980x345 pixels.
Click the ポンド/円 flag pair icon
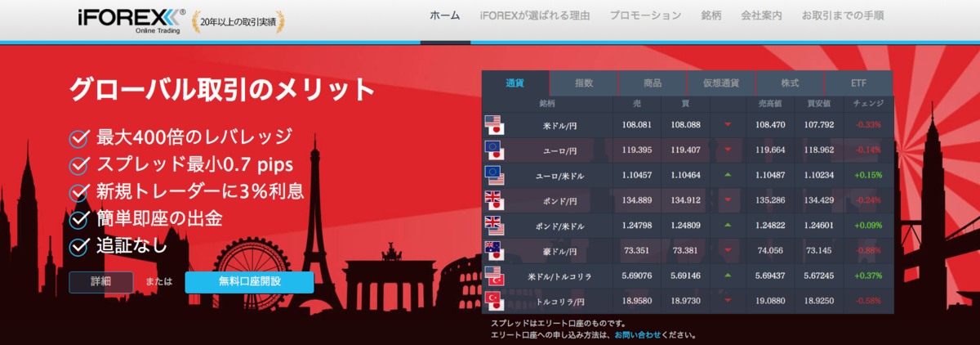coord(495,200)
